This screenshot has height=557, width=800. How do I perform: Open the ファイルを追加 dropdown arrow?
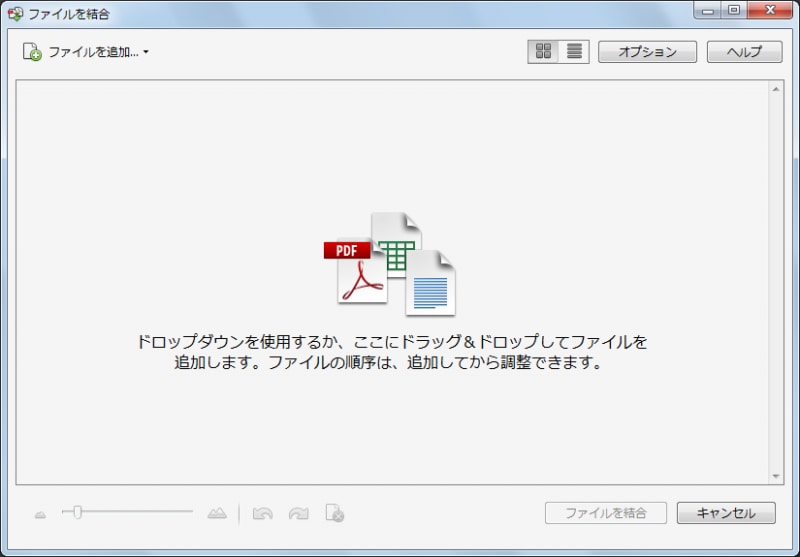point(146,52)
